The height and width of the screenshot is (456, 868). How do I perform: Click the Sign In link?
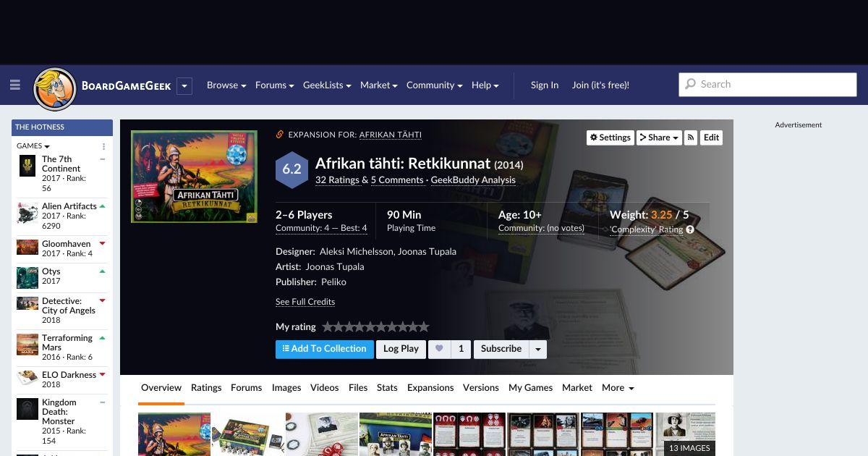point(545,85)
